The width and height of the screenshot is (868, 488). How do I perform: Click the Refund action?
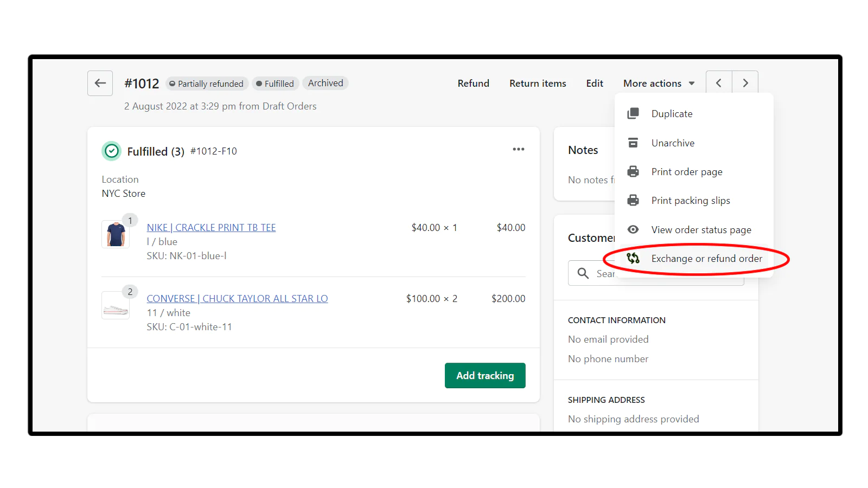[x=473, y=83]
